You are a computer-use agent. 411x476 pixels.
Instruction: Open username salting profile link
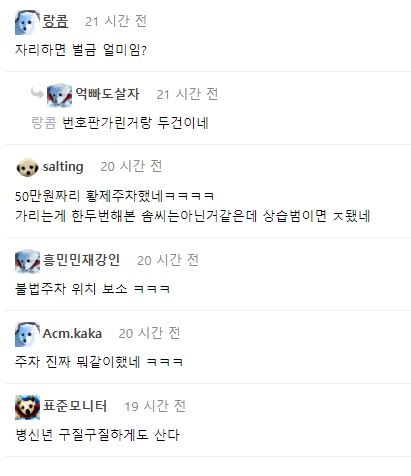coord(63,167)
